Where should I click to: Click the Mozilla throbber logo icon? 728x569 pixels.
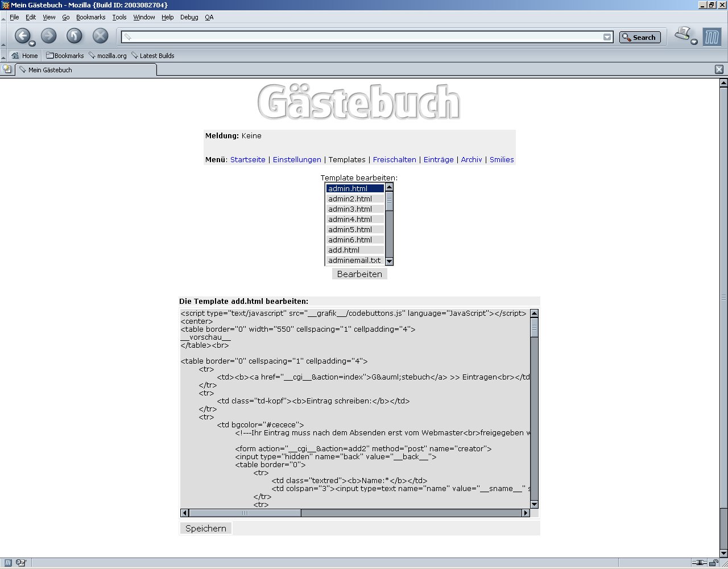712,37
